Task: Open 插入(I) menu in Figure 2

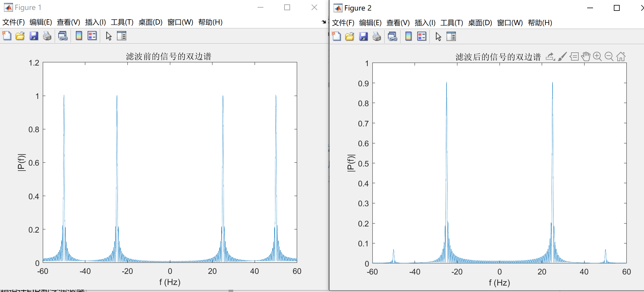Action: point(425,23)
